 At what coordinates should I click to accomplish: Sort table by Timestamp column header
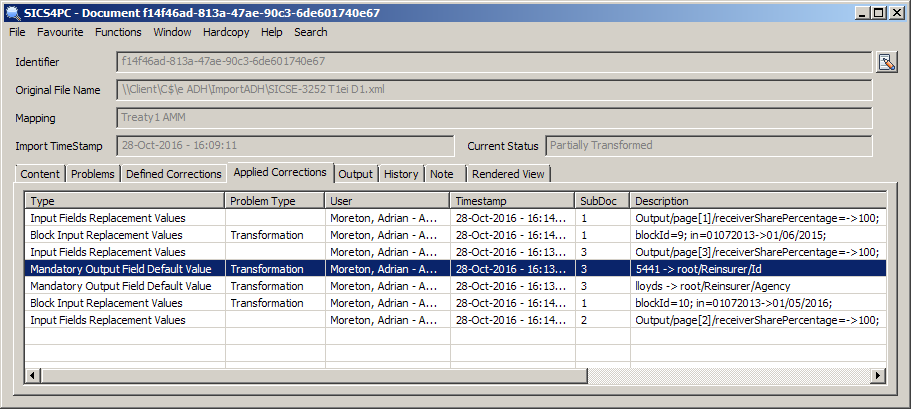[x=512, y=201]
